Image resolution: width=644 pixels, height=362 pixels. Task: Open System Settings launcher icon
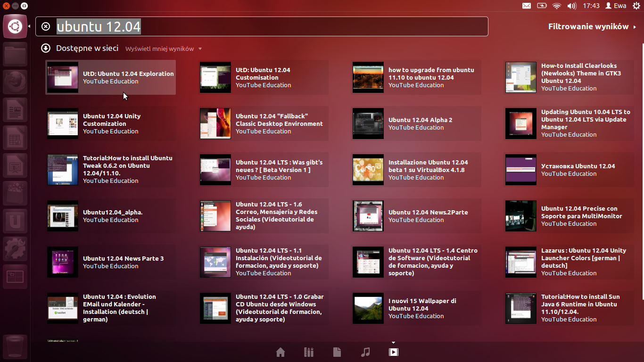pos(15,249)
